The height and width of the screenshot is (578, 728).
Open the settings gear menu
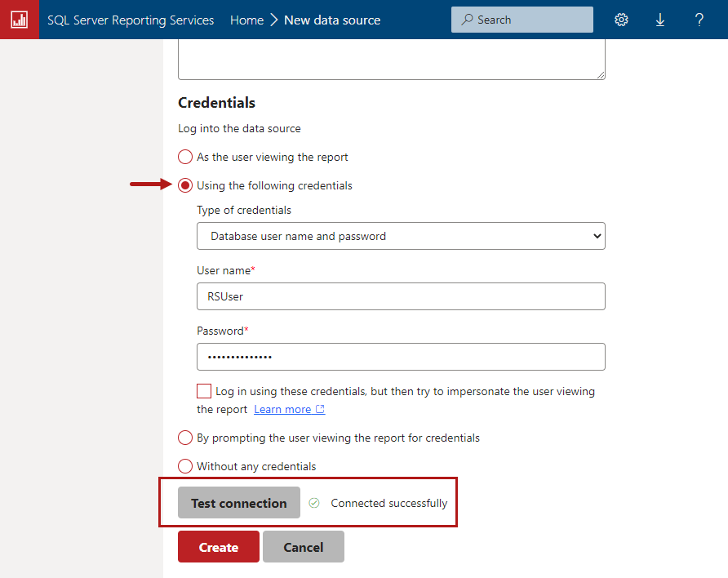tap(621, 20)
